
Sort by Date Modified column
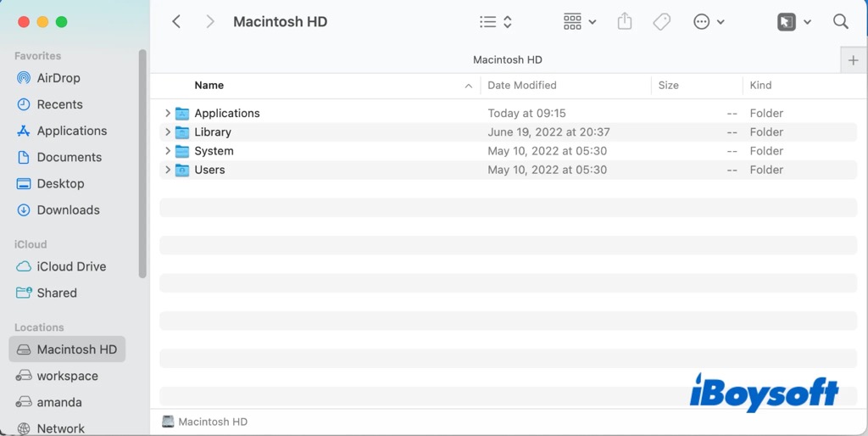[522, 86]
